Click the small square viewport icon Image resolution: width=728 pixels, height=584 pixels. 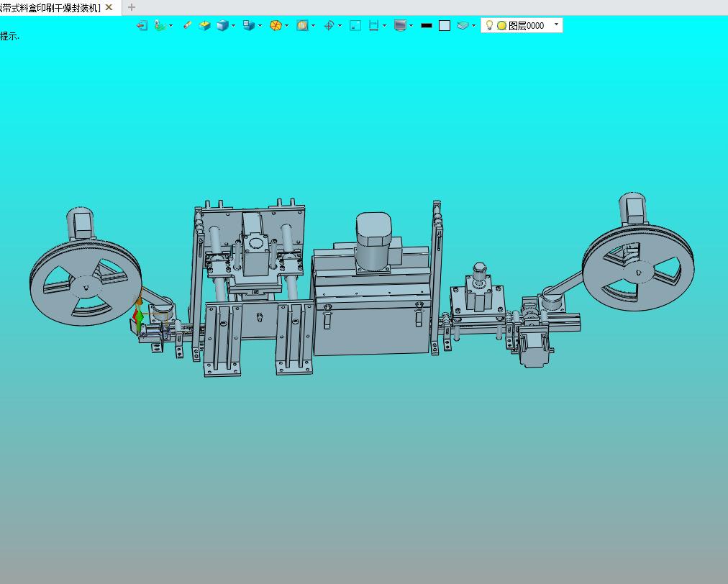click(355, 26)
